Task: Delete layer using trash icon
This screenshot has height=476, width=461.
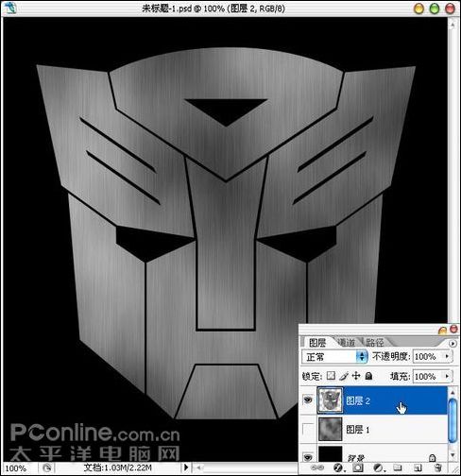Action: pos(437,467)
